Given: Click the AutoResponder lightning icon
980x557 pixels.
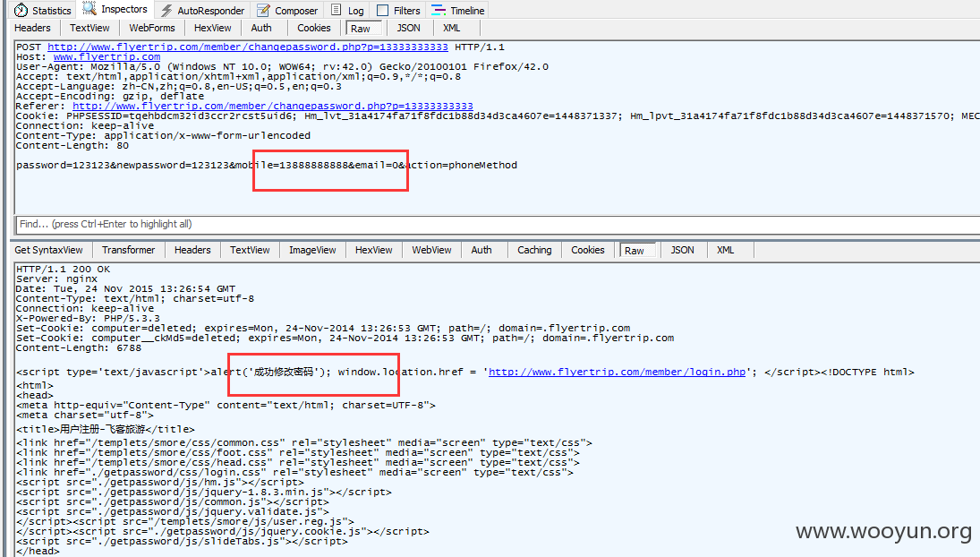Looking at the screenshot, I should click(166, 11).
